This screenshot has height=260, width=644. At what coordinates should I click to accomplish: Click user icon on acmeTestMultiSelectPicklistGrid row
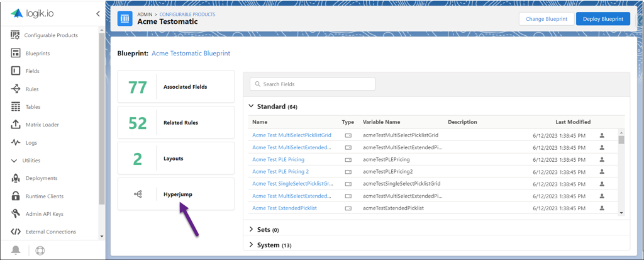click(602, 135)
